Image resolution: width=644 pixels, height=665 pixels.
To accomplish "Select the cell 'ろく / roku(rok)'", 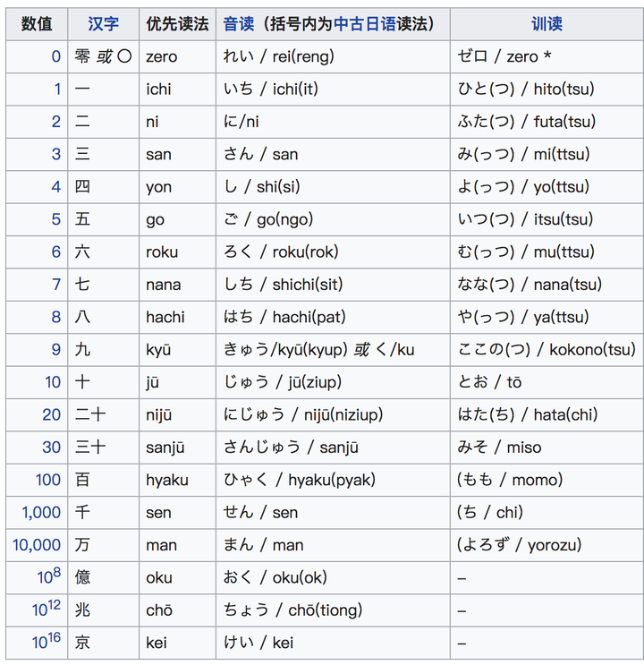I will [x=333, y=252].
